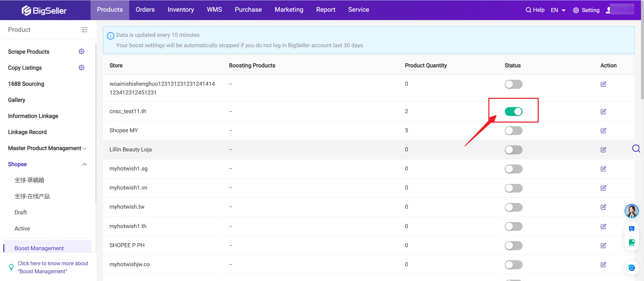Open the EN language dropdown

pyautogui.click(x=558, y=10)
